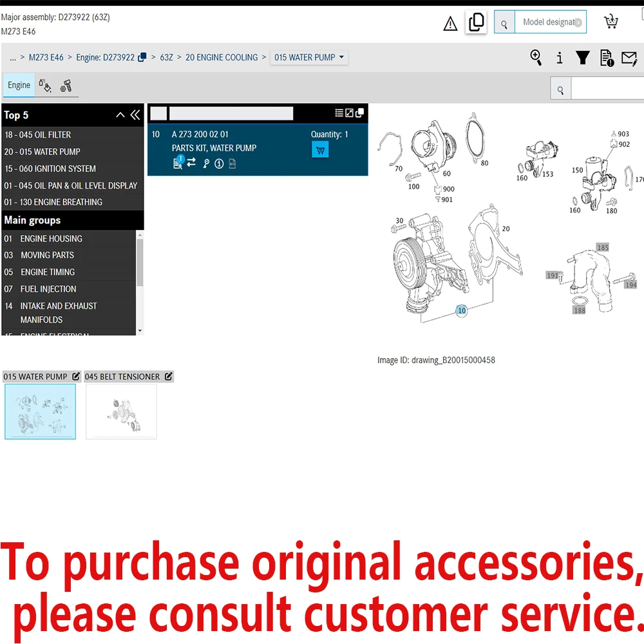Click the WIS document icon for part row 10

[232, 164]
